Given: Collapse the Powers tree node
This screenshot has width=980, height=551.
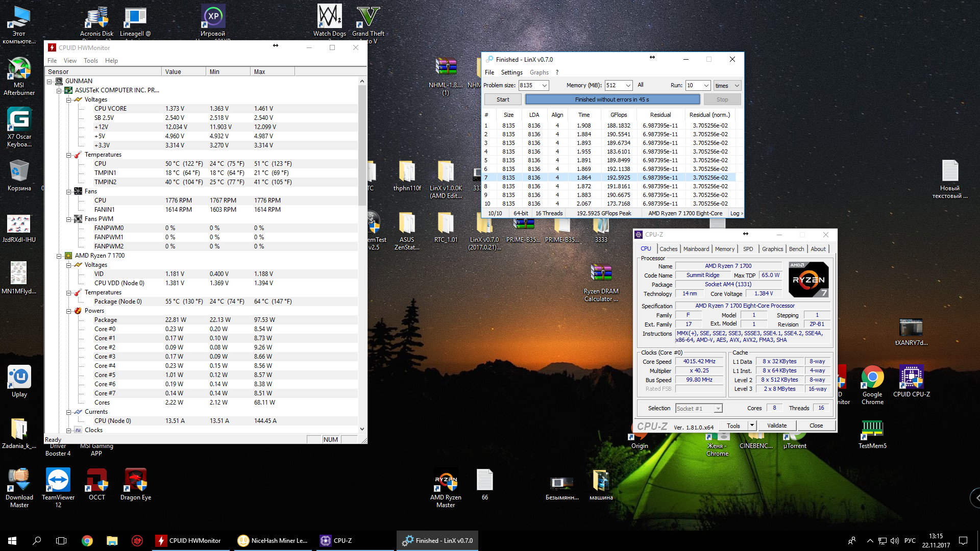Looking at the screenshot, I should click(68, 311).
